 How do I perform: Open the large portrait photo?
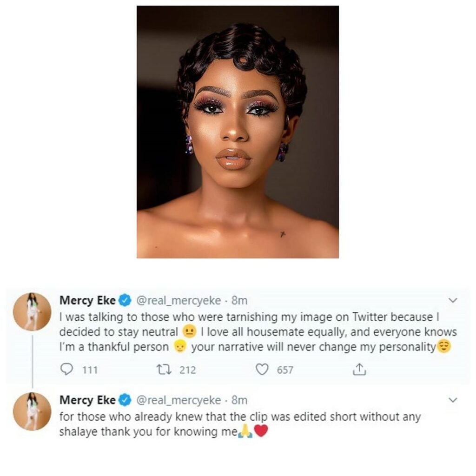[x=238, y=132]
